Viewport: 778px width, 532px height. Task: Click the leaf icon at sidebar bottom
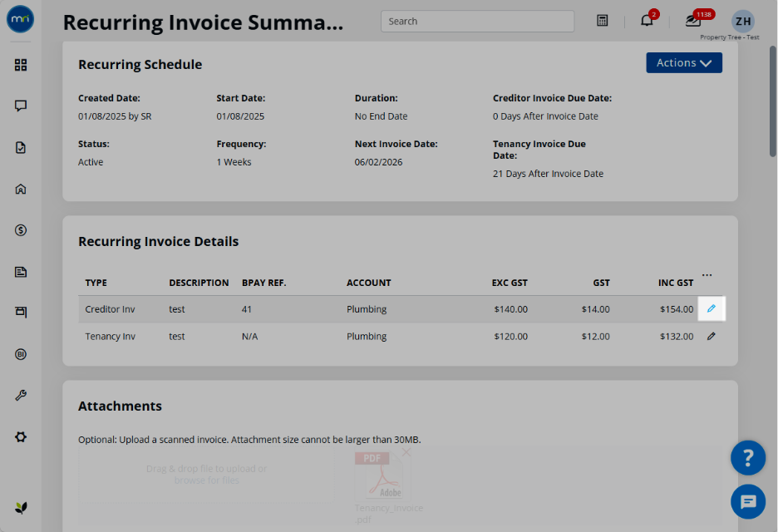20,508
